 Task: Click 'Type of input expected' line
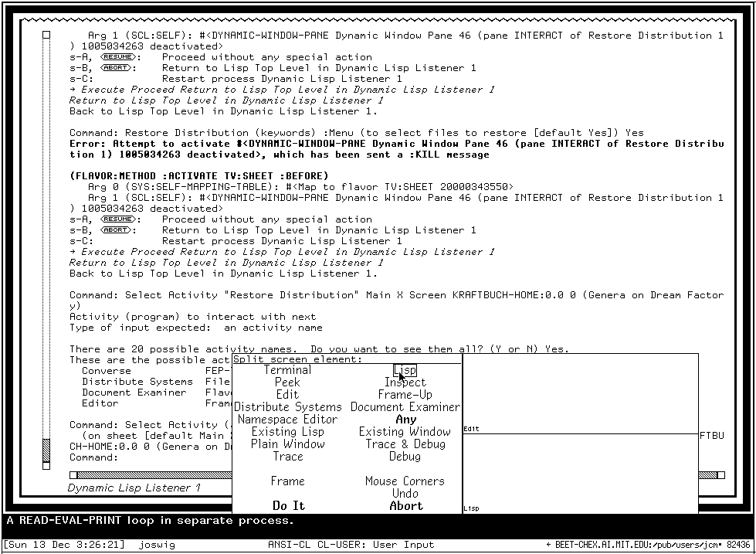196,328
